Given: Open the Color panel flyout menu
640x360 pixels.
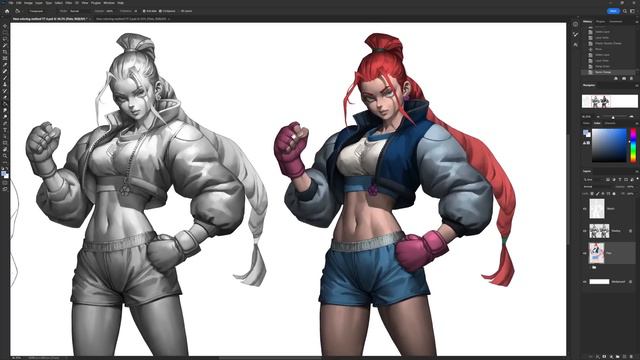Looking at the screenshot, I should pos(637,123).
